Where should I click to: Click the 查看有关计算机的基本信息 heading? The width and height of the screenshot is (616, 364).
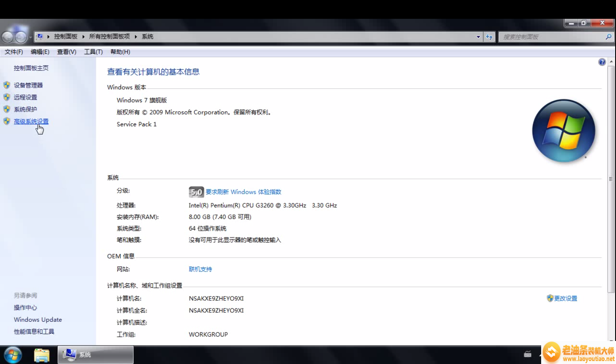[x=153, y=72]
